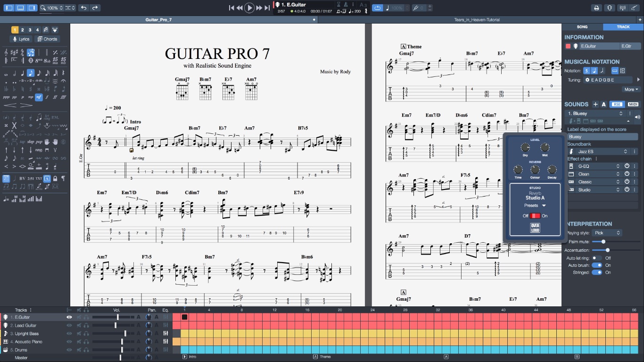Click the Undo arrow icon
The height and width of the screenshot is (362, 644).
pos(83,8)
